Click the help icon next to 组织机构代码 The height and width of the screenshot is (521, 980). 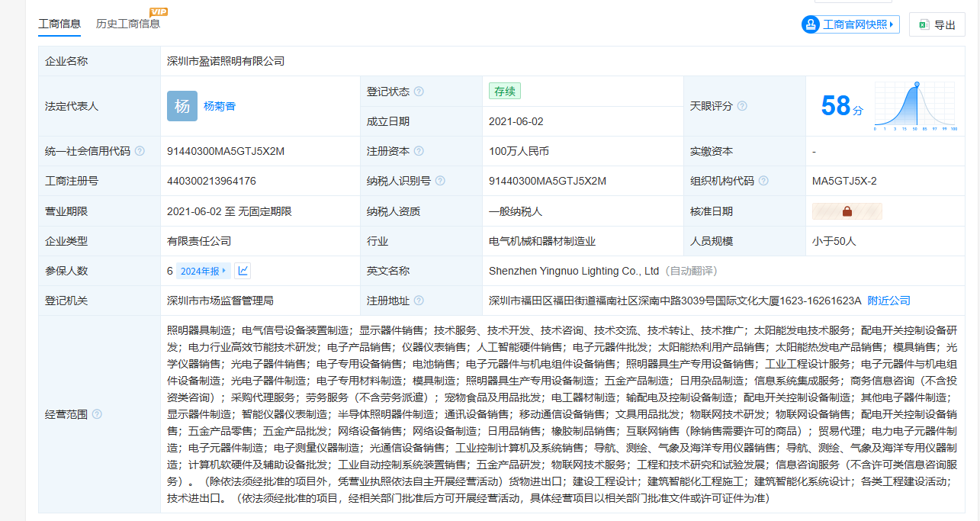coord(763,181)
